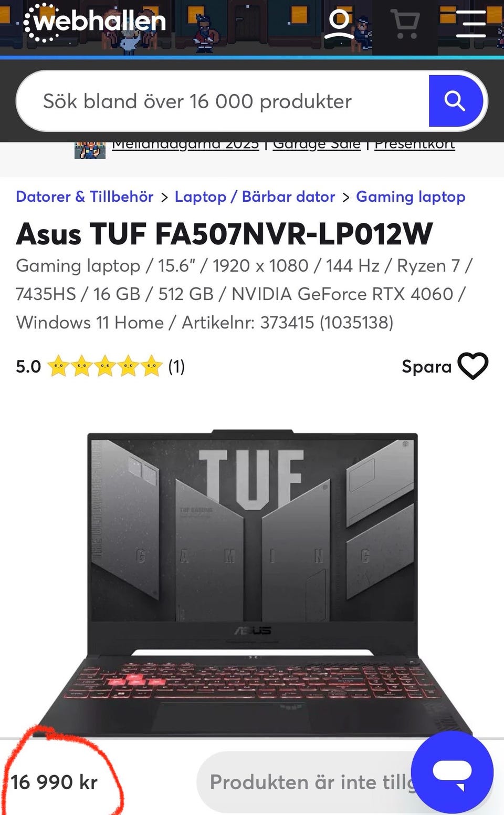Go to Gaming laptop breadcrumb

coord(411,197)
